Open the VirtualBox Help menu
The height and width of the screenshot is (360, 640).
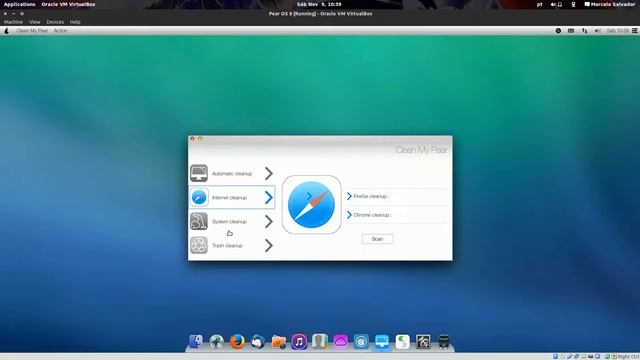click(x=75, y=22)
